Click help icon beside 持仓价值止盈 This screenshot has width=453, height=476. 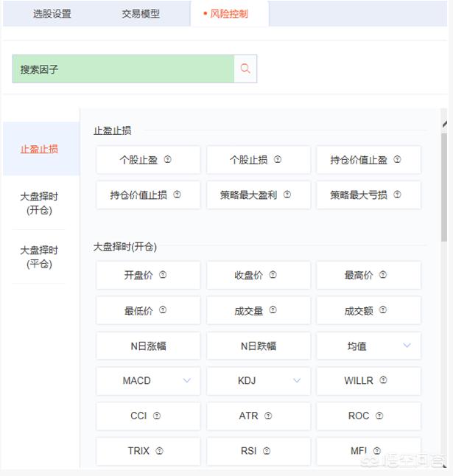397,159
